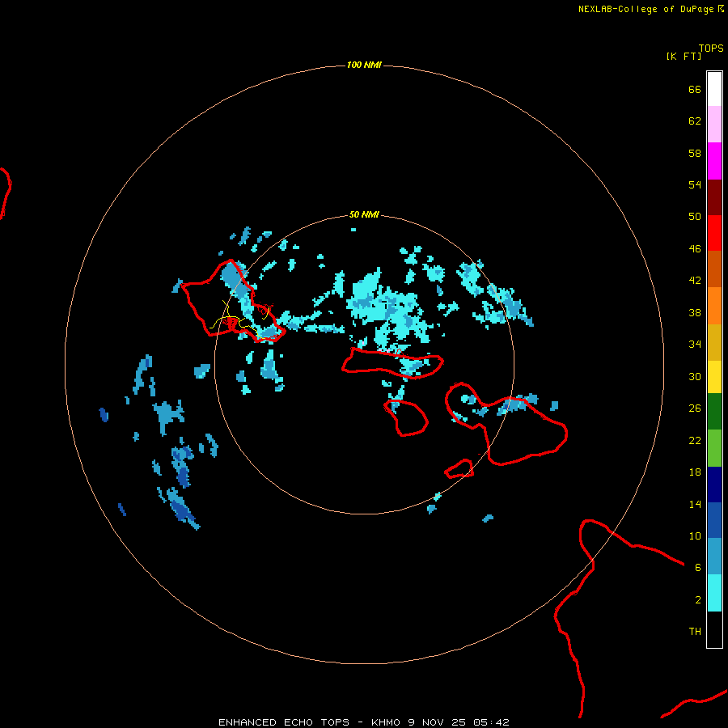Click the 26 value on the legend

(695, 408)
